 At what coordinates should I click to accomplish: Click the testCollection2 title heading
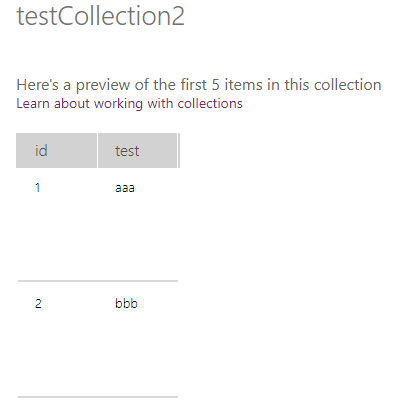(100, 16)
